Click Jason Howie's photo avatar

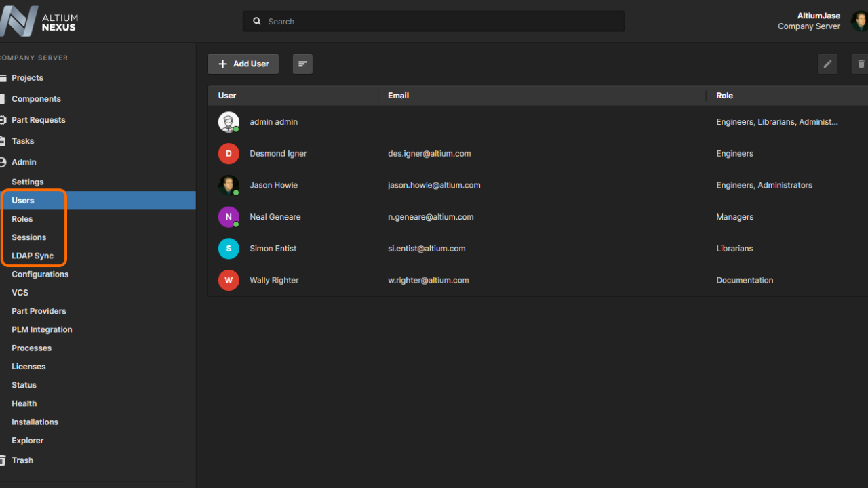[x=229, y=185]
